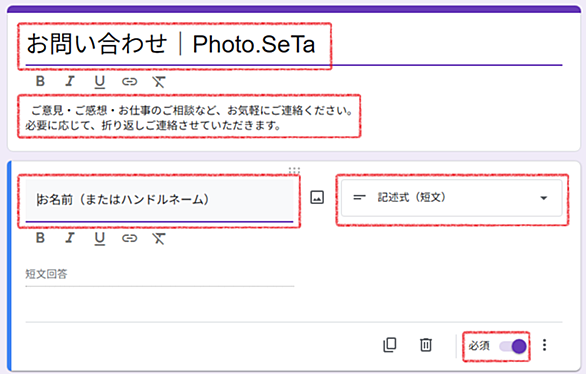
Task: Apply bold to the form title
Action: tap(40, 81)
